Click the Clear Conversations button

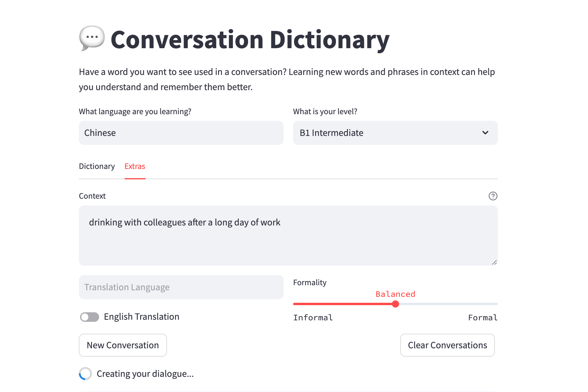pyautogui.click(x=447, y=345)
